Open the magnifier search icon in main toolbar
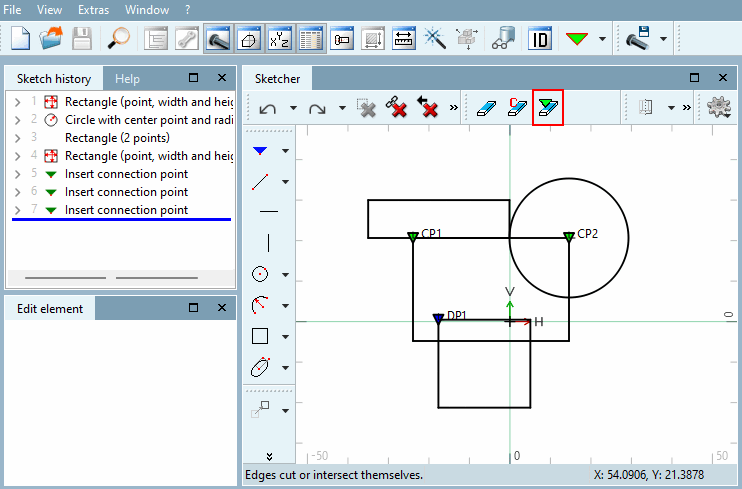 (119, 39)
